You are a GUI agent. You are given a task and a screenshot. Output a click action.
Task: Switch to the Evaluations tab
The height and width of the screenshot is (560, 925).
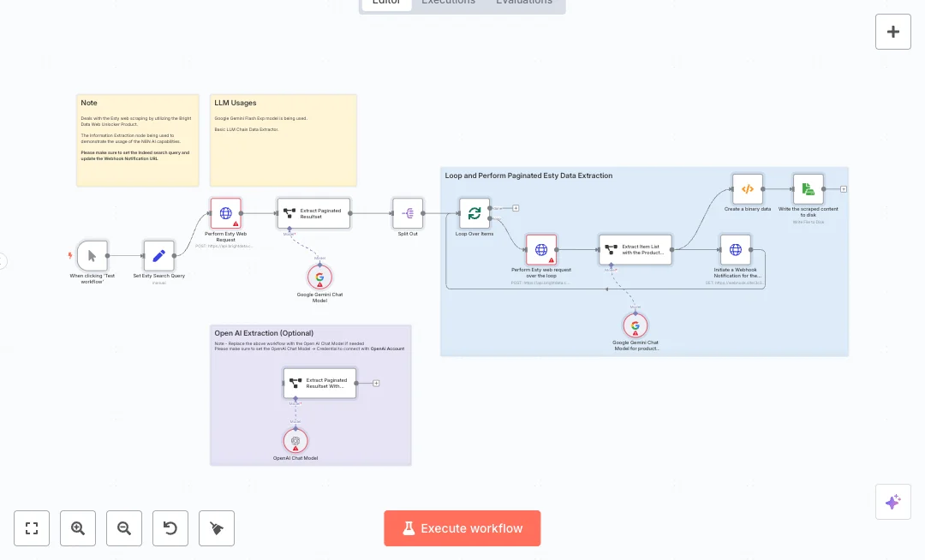click(524, 3)
